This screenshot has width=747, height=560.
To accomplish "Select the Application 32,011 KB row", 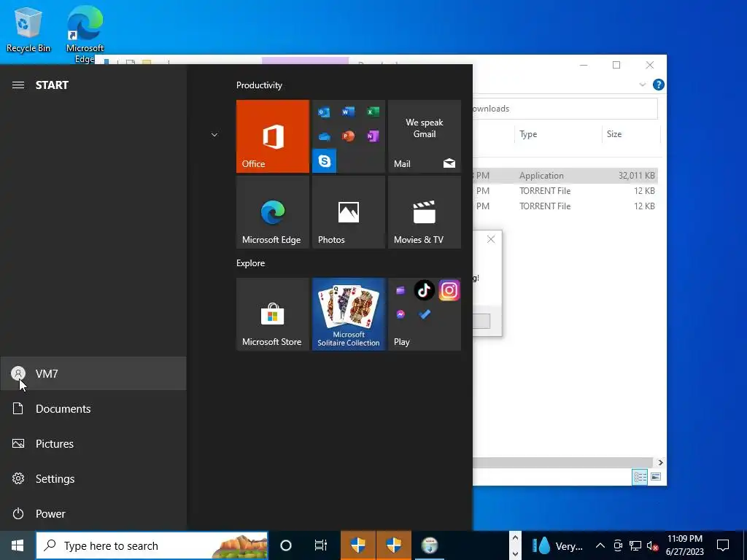I will (x=565, y=176).
